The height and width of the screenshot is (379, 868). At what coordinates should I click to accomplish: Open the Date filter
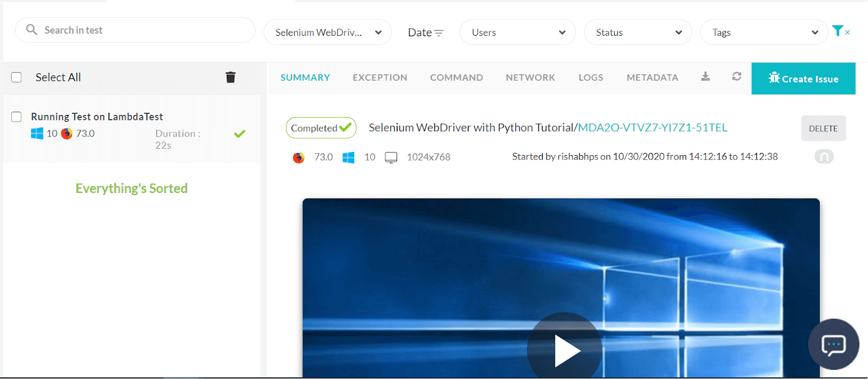pos(426,33)
